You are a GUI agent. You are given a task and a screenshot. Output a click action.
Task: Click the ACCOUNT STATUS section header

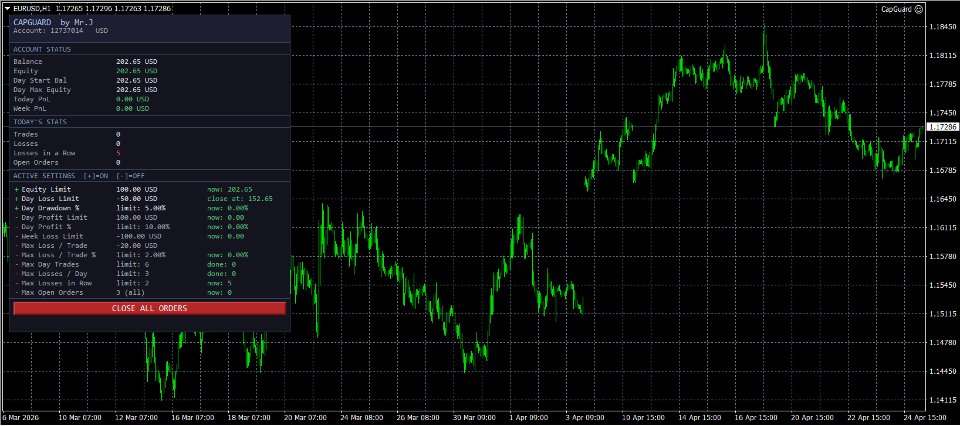click(42, 49)
